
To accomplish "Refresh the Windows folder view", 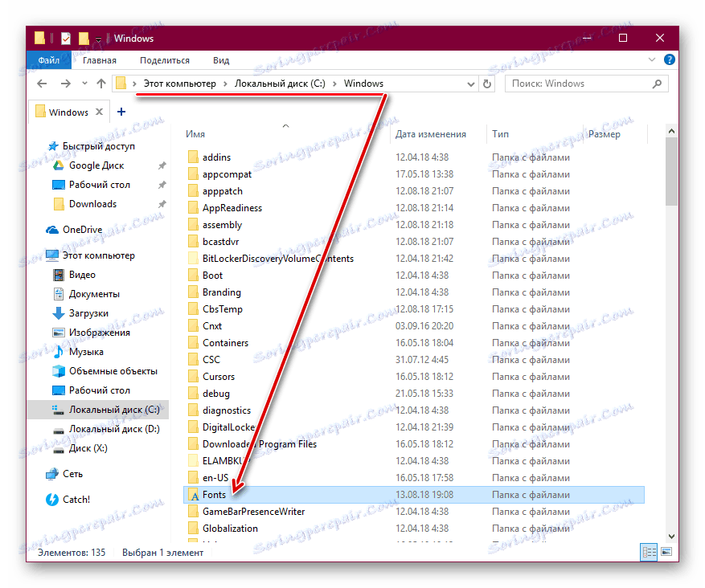I will pos(487,84).
